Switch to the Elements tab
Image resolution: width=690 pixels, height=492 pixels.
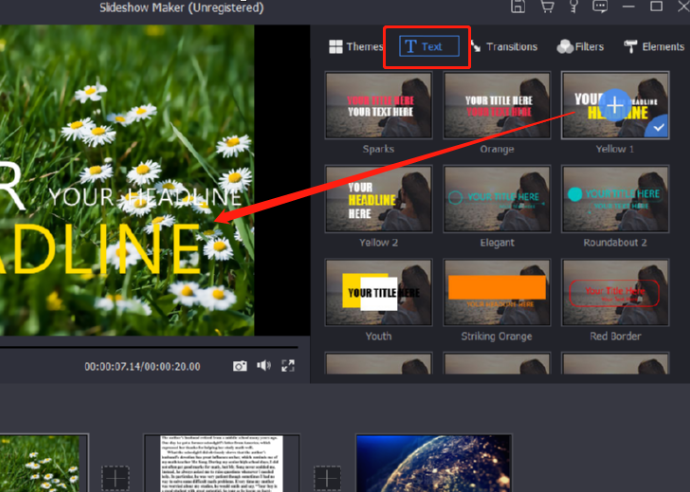(x=654, y=47)
